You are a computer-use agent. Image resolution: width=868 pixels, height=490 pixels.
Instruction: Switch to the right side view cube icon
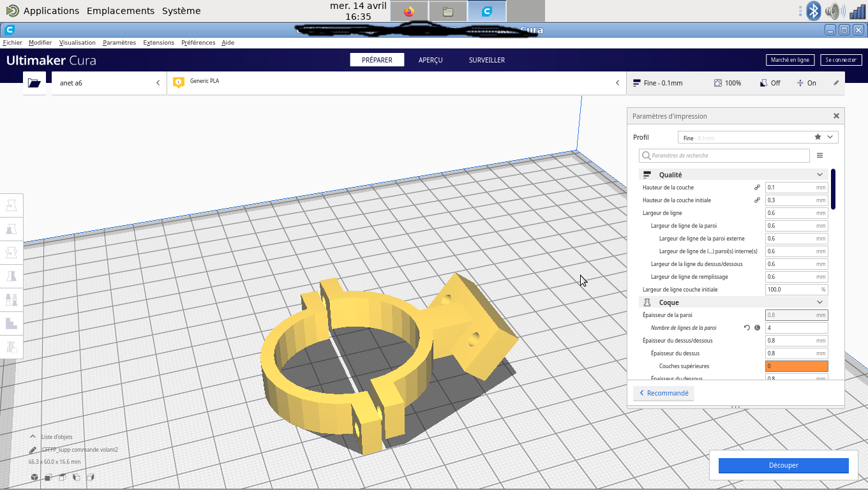(91, 477)
